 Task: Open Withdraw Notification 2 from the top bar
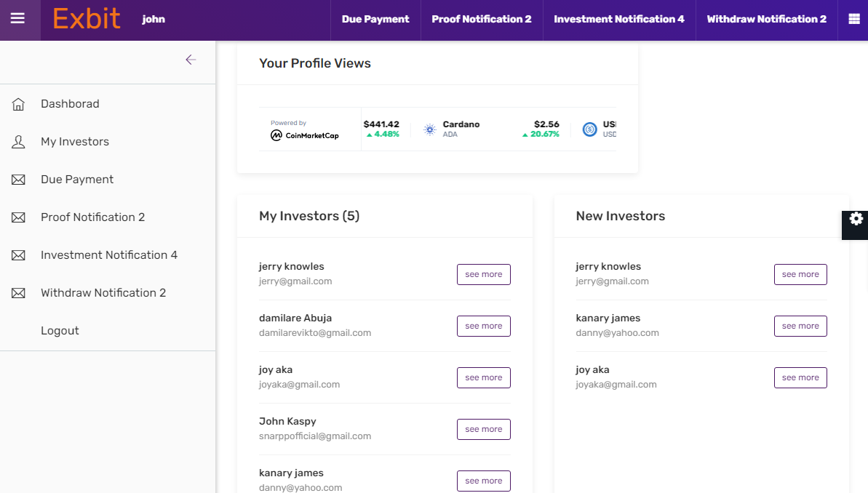(766, 19)
